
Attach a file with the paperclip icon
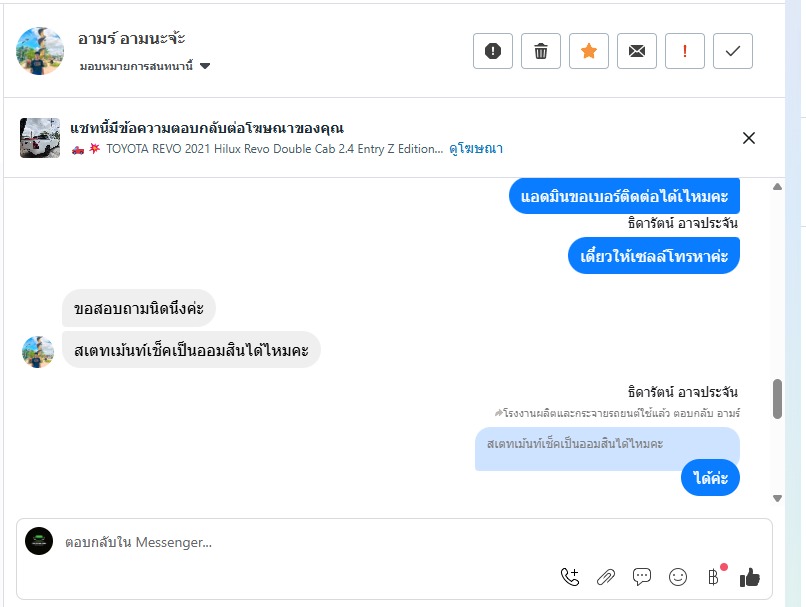click(606, 576)
